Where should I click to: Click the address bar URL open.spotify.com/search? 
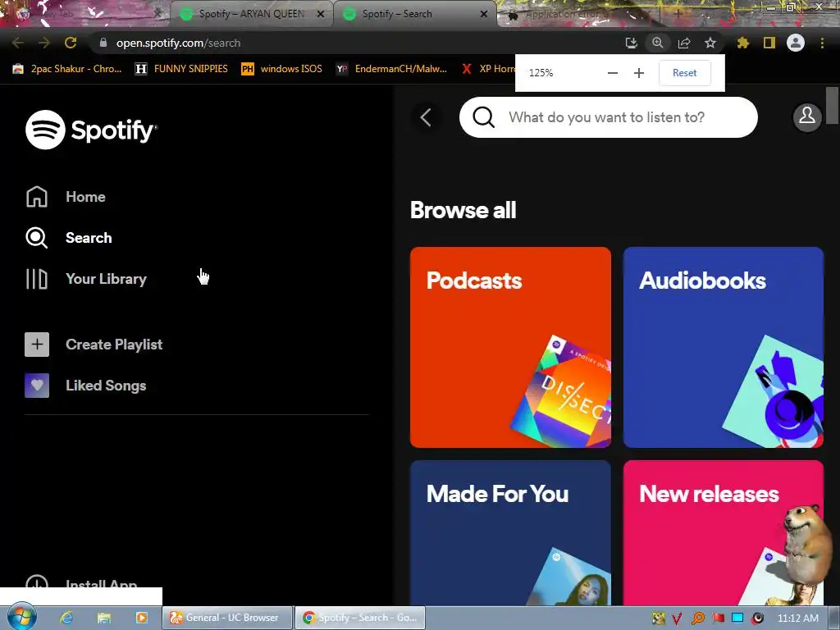[x=178, y=43]
